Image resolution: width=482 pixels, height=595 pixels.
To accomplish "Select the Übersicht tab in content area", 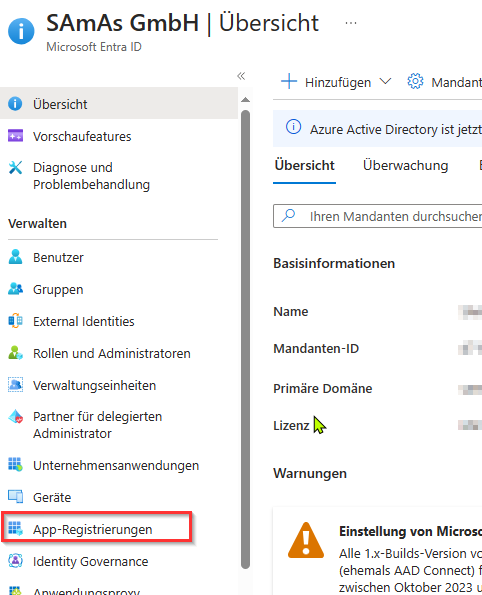I will (304, 165).
